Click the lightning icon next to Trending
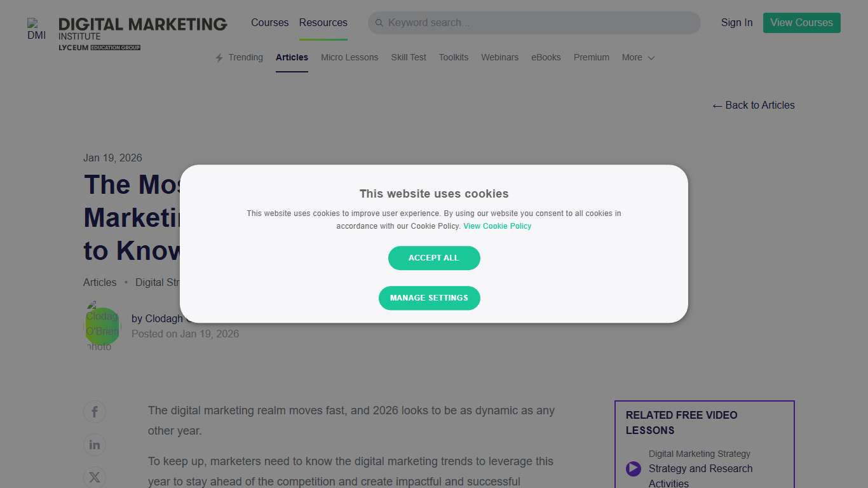The width and height of the screenshot is (868, 488). tap(218, 57)
